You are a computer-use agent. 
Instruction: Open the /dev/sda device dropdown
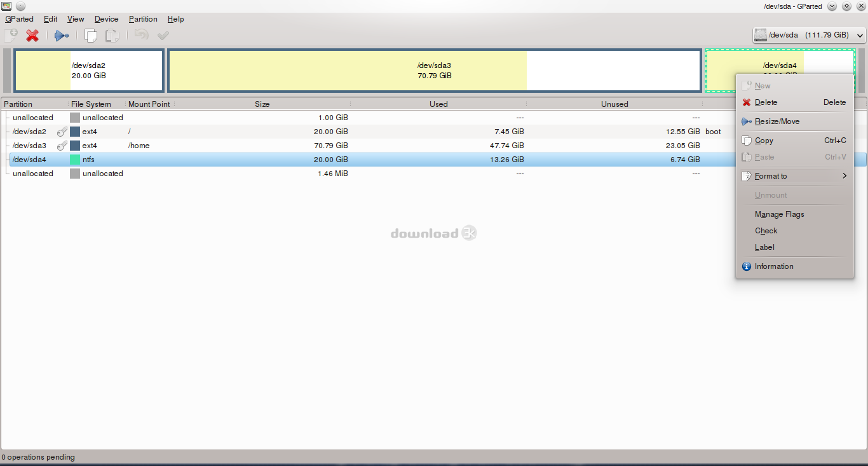pyautogui.click(x=809, y=35)
